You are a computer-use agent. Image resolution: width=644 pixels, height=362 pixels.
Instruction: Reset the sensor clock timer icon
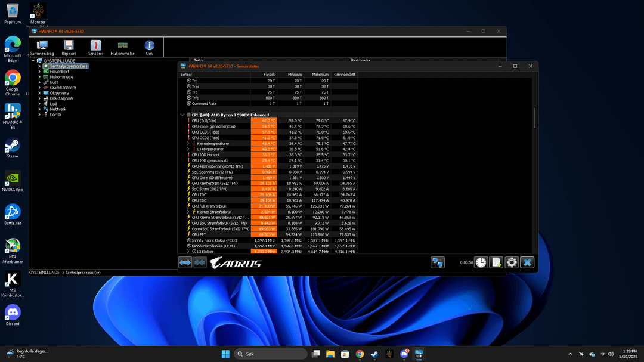point(481,262)
